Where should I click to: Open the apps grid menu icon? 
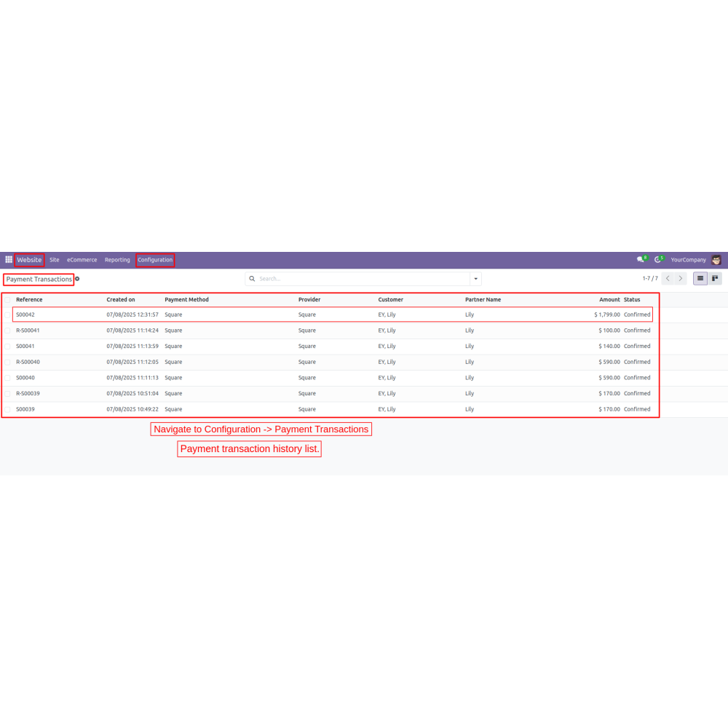[x=9, y=260]
